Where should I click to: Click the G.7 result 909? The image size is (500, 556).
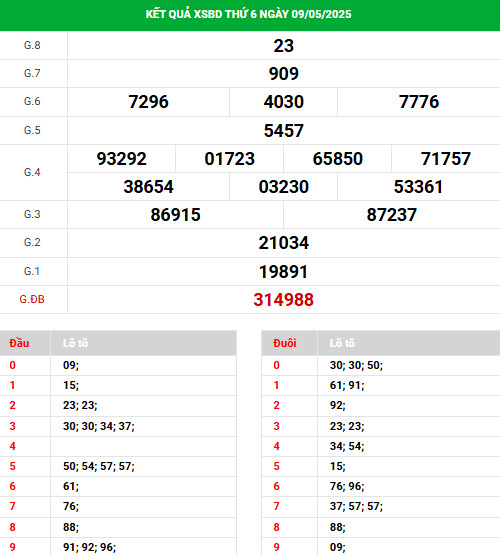284,74
